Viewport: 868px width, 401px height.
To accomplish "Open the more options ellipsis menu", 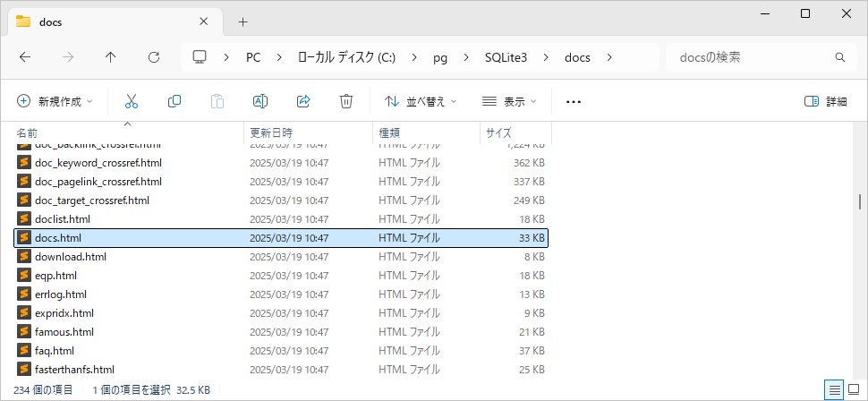I will coord(574,101).
